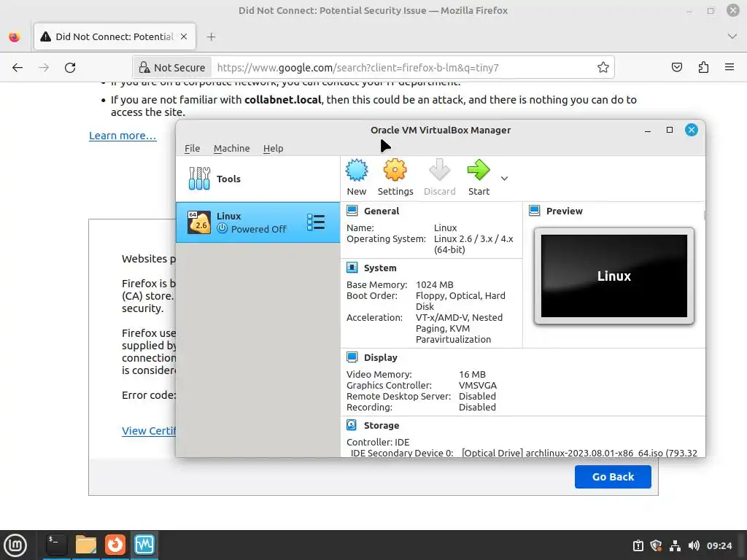Click Firefox back navigation arrow
The width and height of the screenshot is (747, 560).
click(x=18, y=68)
